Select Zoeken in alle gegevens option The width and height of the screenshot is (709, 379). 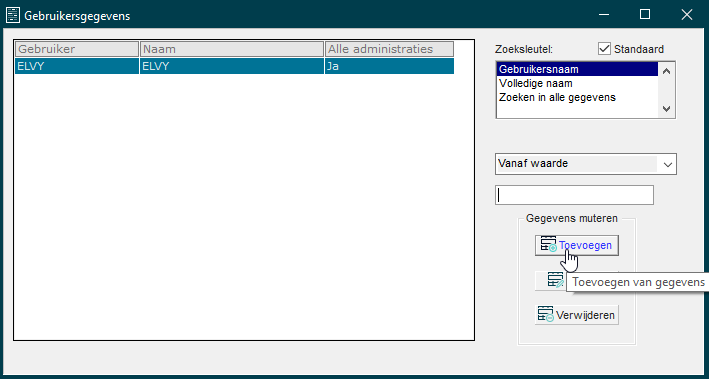(x=577, y=97)
